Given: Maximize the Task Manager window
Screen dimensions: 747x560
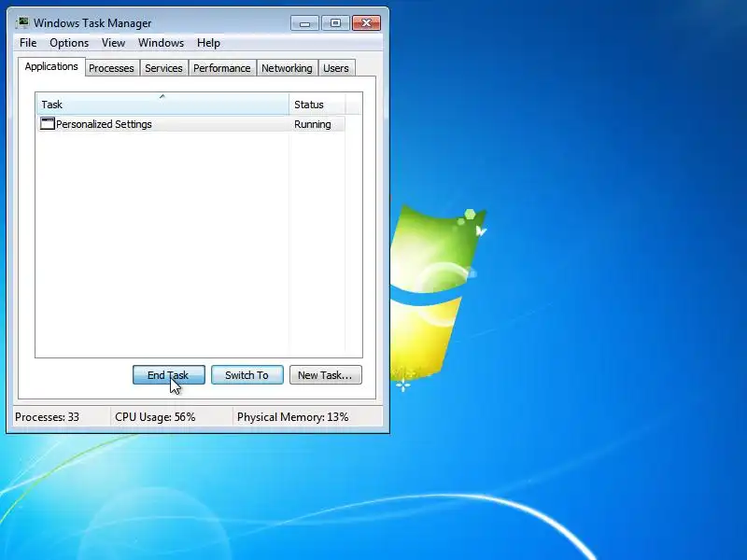Looking at the screenshot, I should point(335,22).
